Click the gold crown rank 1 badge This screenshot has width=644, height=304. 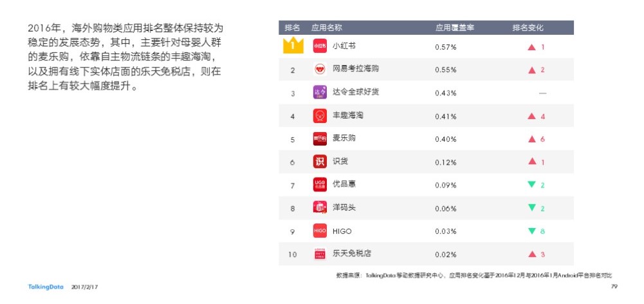(x=293, y=45)
